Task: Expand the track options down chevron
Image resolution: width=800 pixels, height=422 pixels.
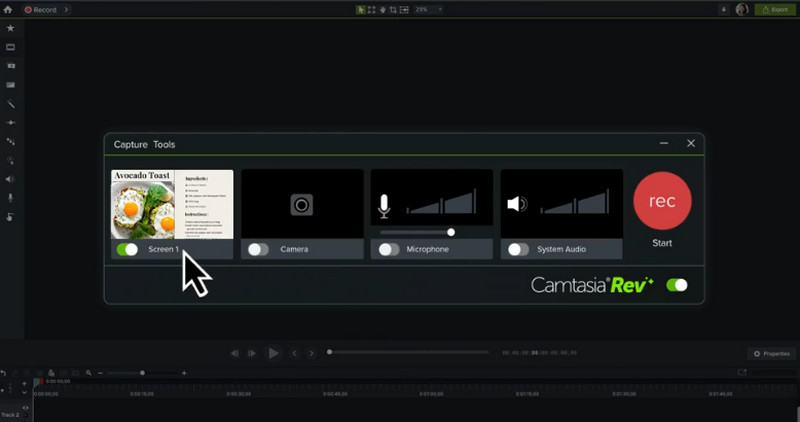Action: pyautogui.click(x=24, y=392)
